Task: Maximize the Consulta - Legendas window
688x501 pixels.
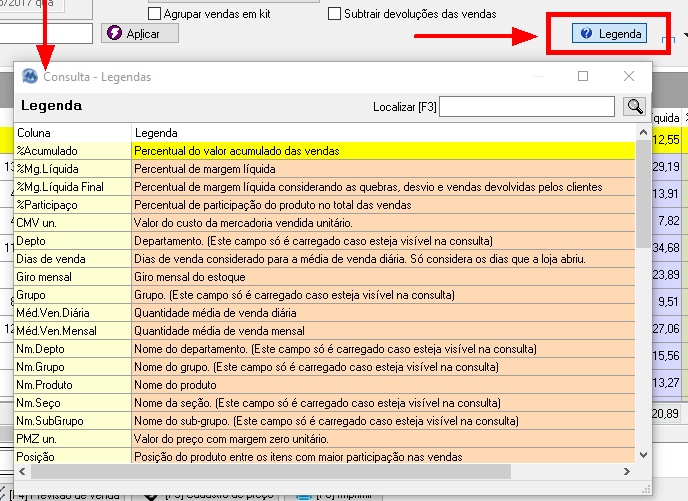Action: [x=583, y=76]
